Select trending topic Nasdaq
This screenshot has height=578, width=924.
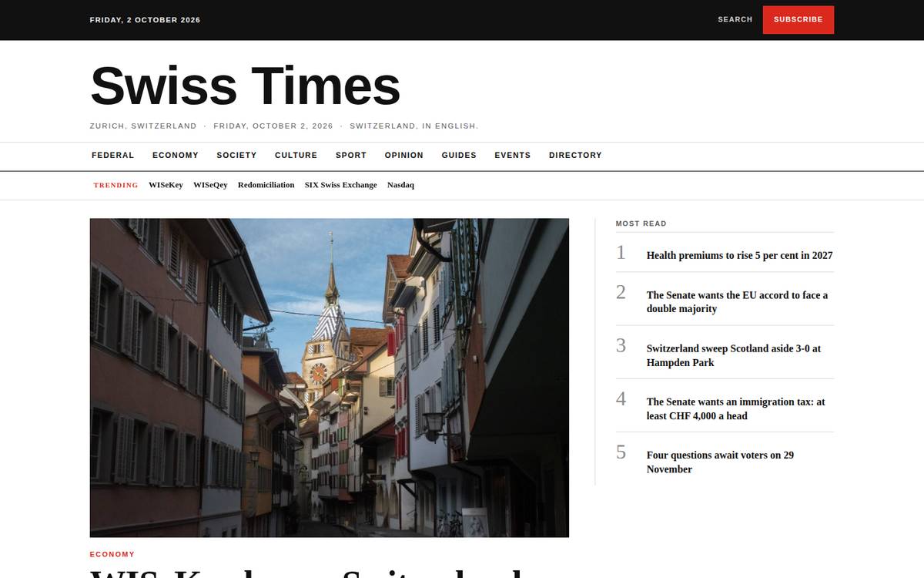pos(400,185)
